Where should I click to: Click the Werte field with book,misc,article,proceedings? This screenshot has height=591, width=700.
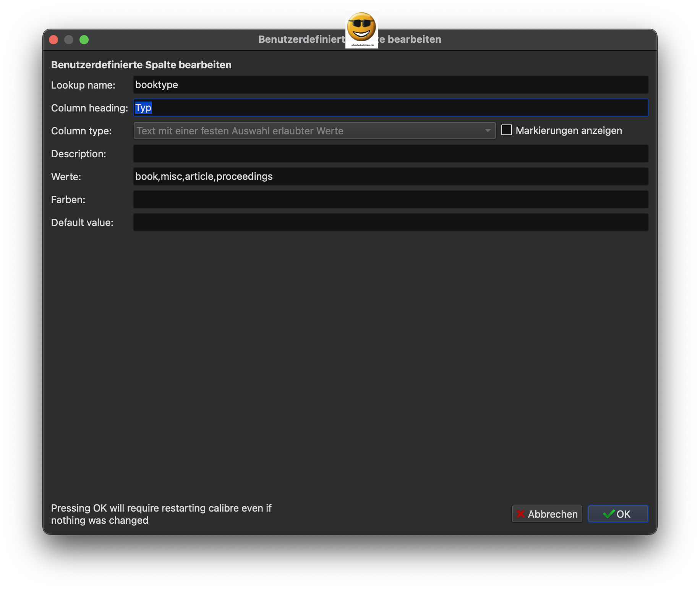tap(390, 176)
